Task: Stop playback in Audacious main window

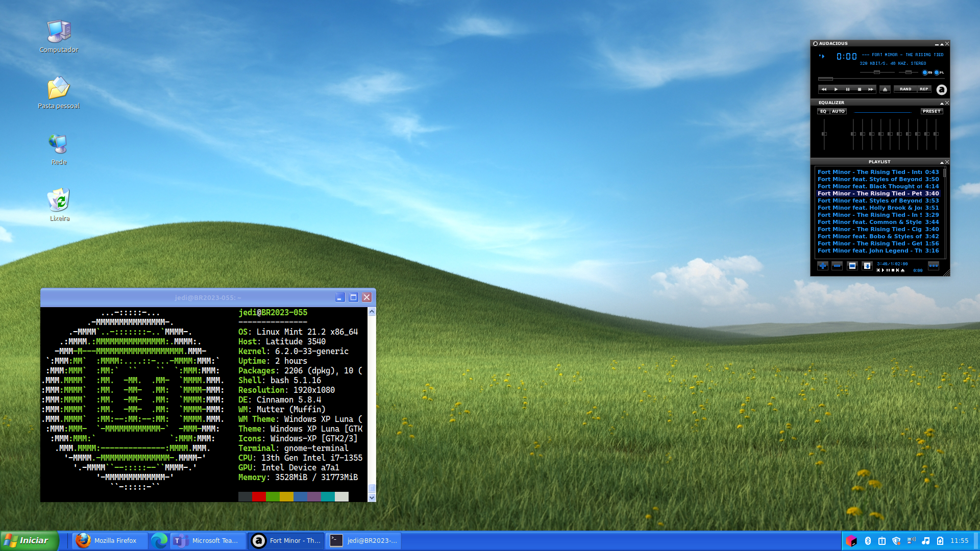Action: click(860, 89)
